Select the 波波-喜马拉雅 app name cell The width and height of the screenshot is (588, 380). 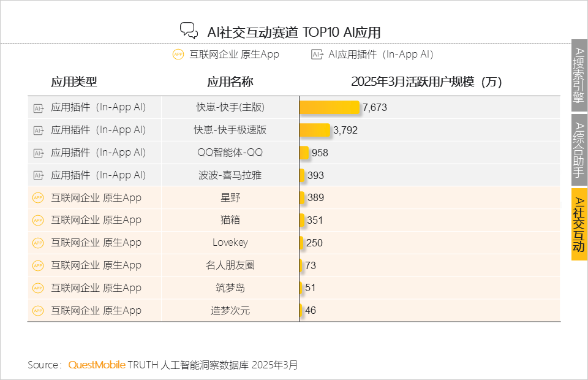pyautogui.click(x=230, y=175)
